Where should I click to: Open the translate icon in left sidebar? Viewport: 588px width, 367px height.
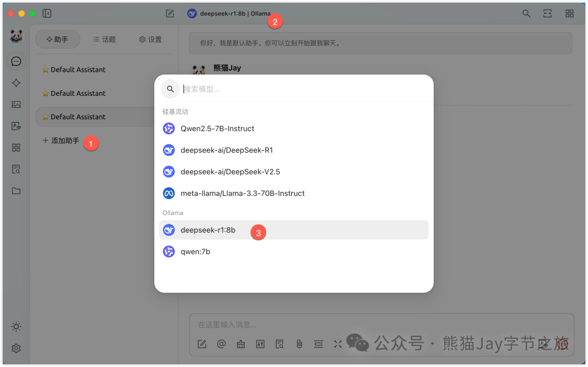[16, 126]
